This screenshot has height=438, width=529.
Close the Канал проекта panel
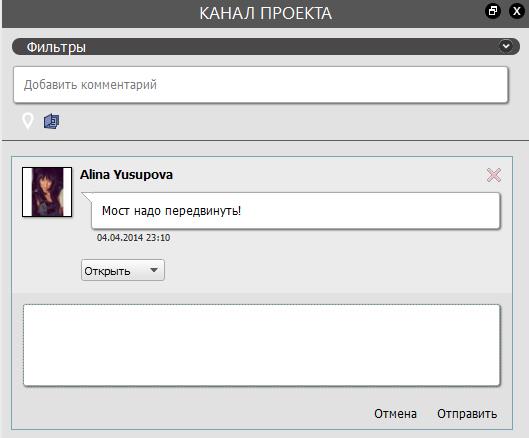pyautogui.click(x=517, y=11)
